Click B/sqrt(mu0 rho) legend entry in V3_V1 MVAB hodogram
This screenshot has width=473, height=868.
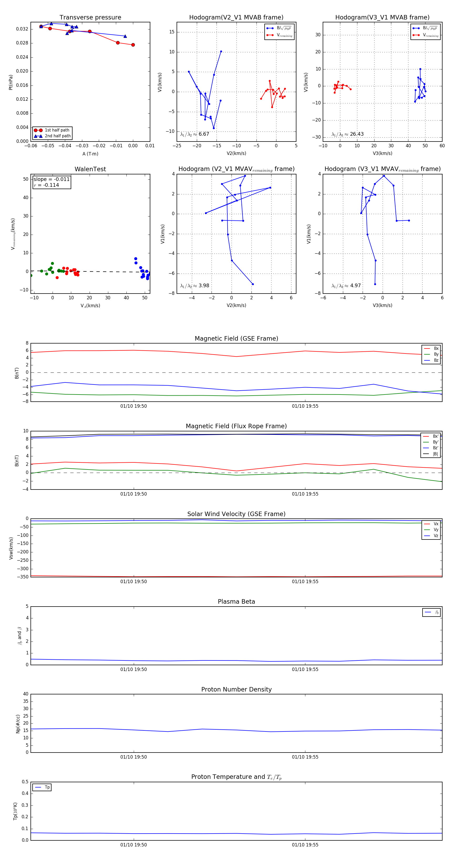425,28
